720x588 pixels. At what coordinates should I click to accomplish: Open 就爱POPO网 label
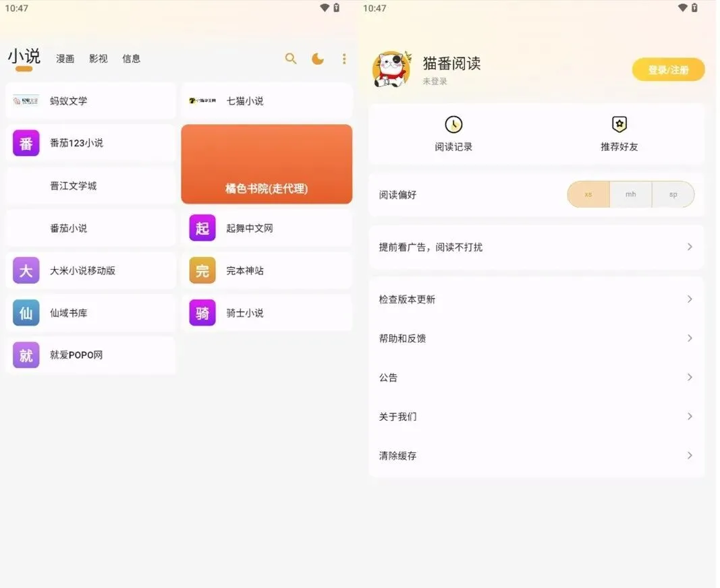[76, 355]
